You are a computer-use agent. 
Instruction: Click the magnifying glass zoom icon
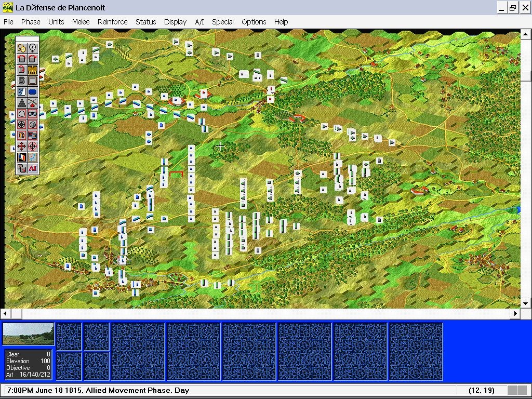pos(33,48)
